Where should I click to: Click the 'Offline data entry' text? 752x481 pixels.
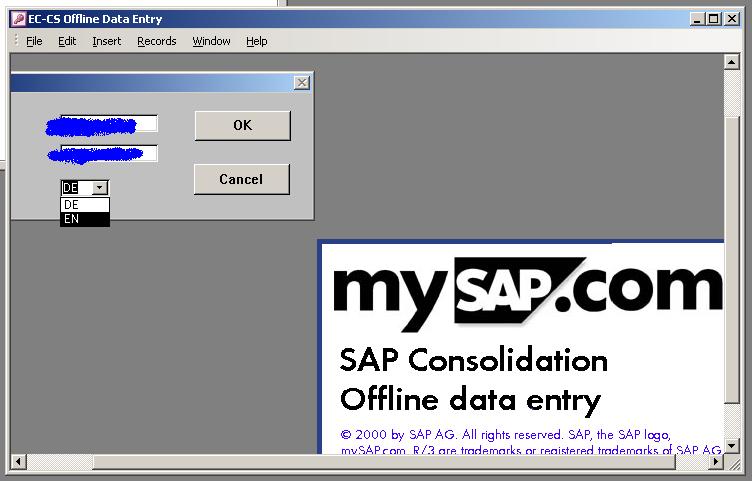470,399
